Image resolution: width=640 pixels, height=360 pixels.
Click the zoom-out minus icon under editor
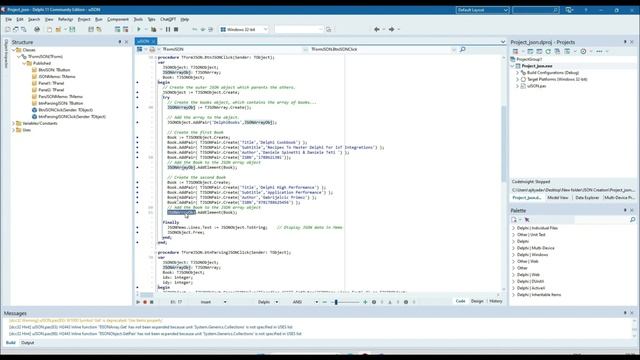tap(324, 302)
